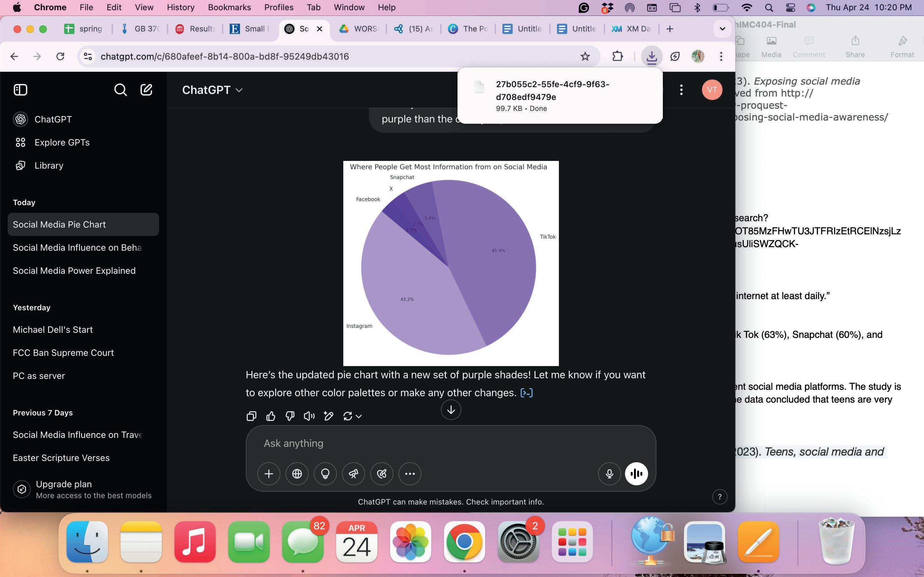Open the History menu in menu bar
Viewport: 924px width, 577px height.
[180, 7]
